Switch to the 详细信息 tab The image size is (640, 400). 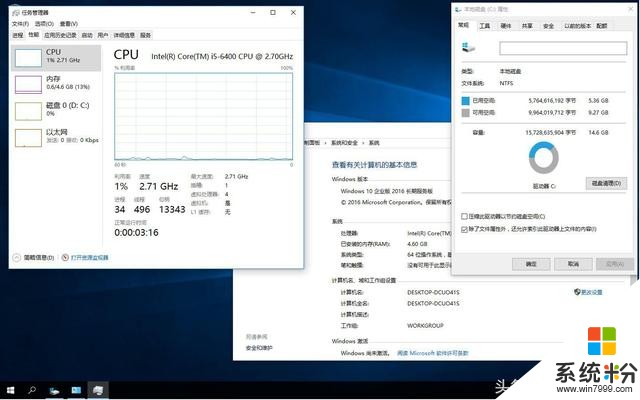124,35
